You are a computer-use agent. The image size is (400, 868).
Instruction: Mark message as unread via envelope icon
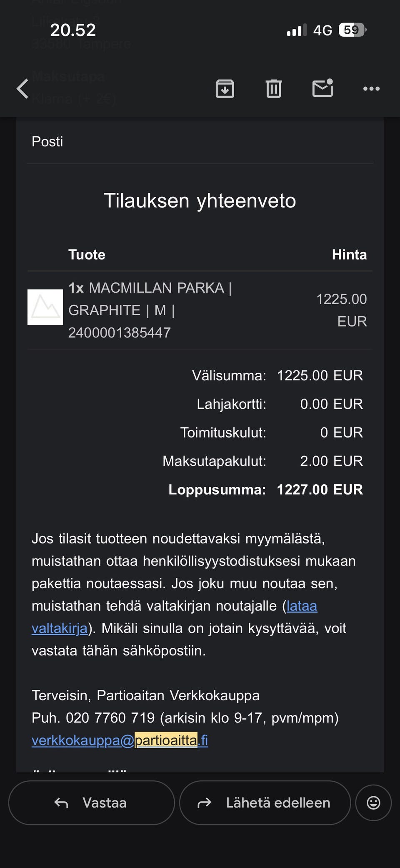pos(323,88)
